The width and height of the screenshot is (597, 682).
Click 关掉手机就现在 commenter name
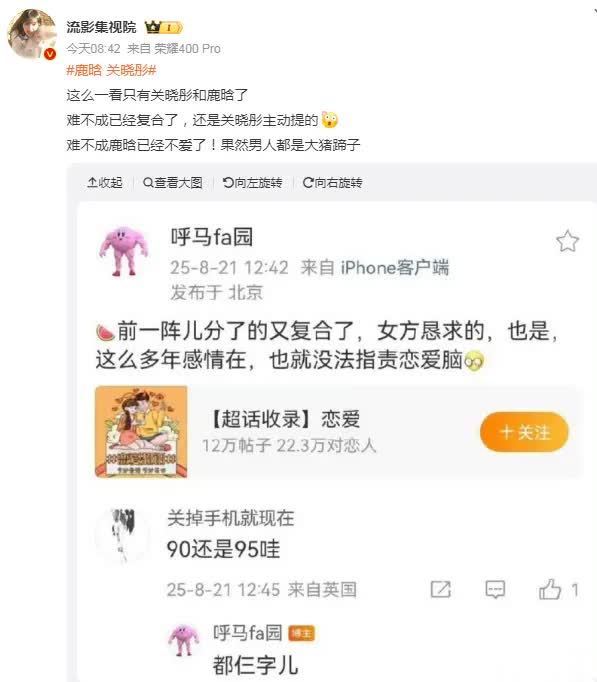click(x=231, y=518)
